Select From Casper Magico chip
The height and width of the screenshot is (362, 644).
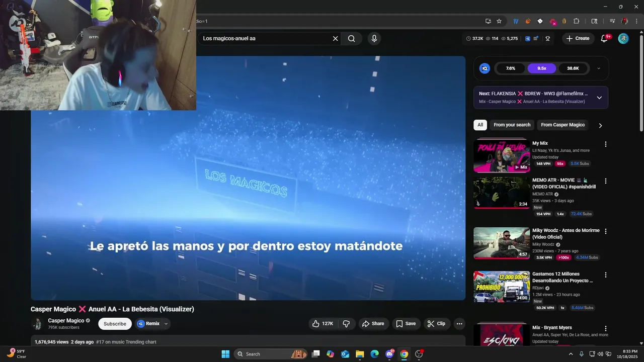coord(562,125)
